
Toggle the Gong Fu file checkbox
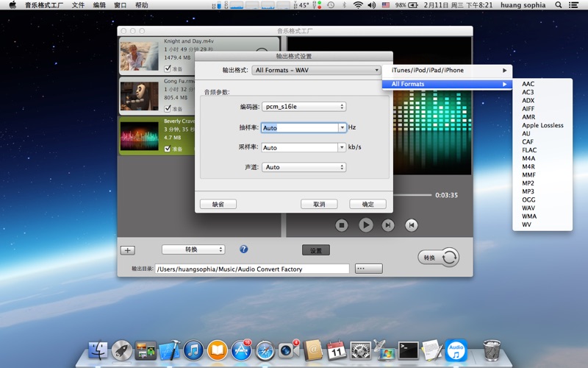coord(168,108)
